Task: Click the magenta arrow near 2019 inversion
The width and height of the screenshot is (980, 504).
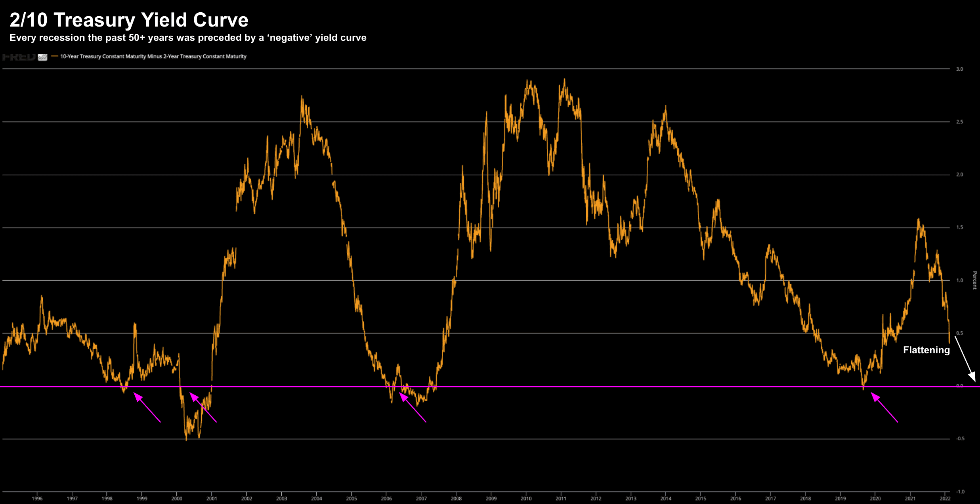Action: 884,407
